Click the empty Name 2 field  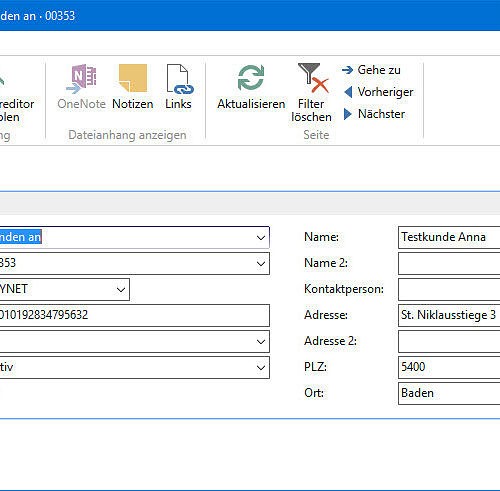point(449,263)
